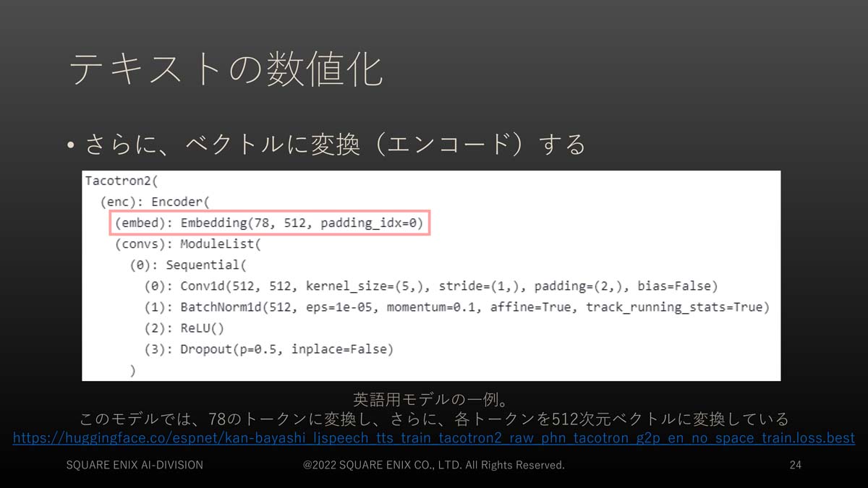Click the (0): Sequential( line
Image resolution: width=868 pixels, height=488 pixels.
[189, 265]
